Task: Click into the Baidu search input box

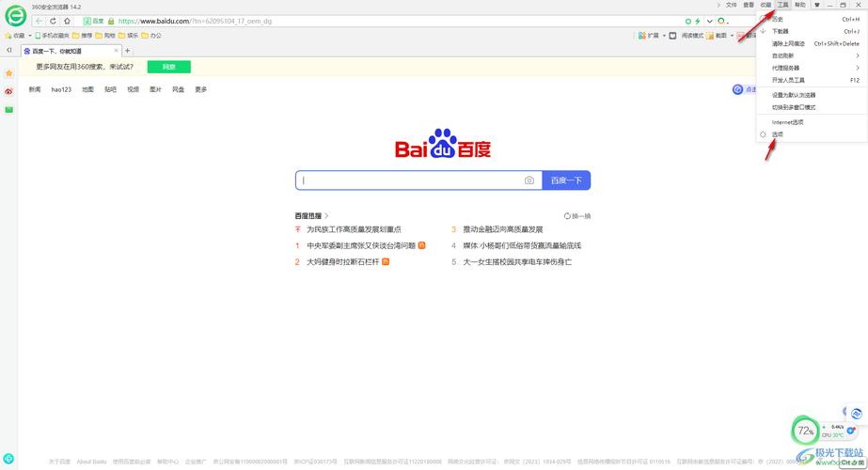Action: pyautogui.click(x=409, y=180)
